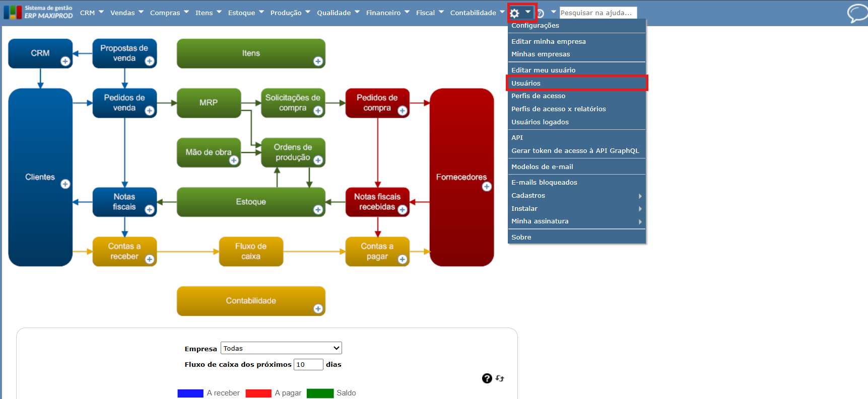Click the plus icon on CRM box
The image size is (868, 399).
[x=65, y=61]
